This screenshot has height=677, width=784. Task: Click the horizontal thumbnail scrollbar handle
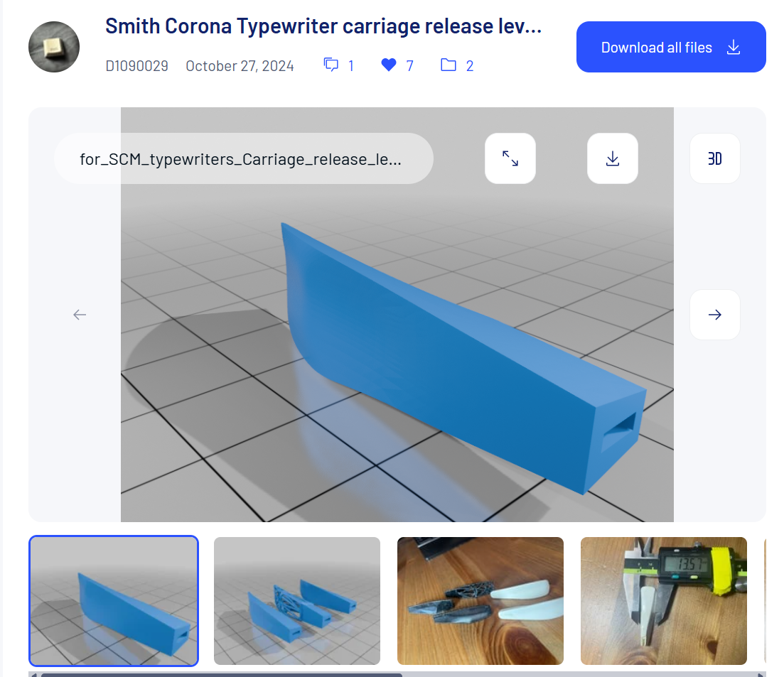[x=220, y=674]
